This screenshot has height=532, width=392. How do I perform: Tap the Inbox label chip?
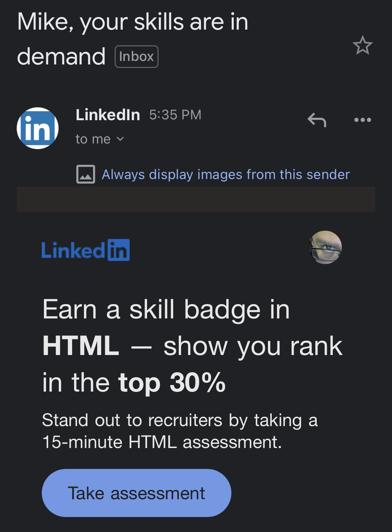(x=136, y=56)
